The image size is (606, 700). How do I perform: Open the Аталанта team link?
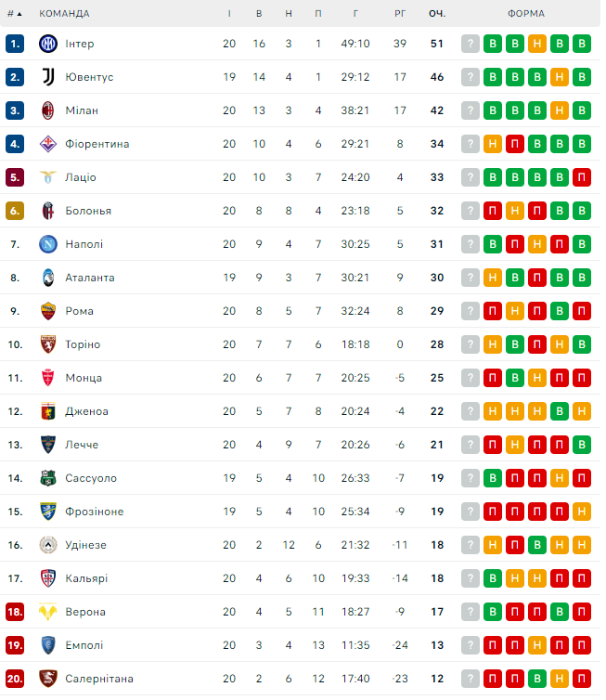90,278
